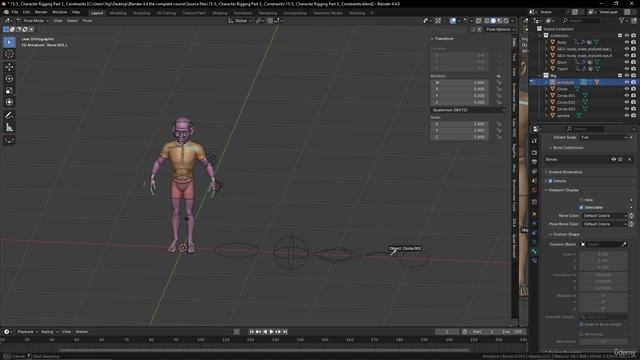Collapse the Viewport Display panel
This screenshot has width=640, height=360.
pos(563,190)
